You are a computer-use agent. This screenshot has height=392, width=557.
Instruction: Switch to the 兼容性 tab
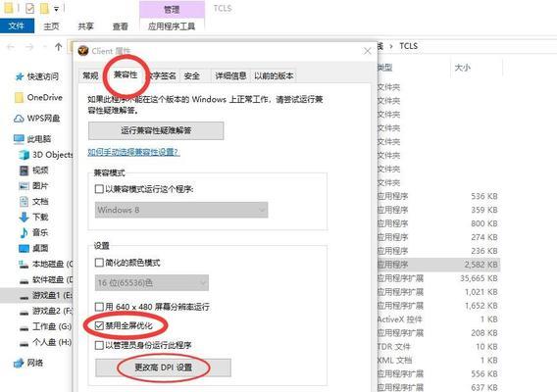coord(126,74)
